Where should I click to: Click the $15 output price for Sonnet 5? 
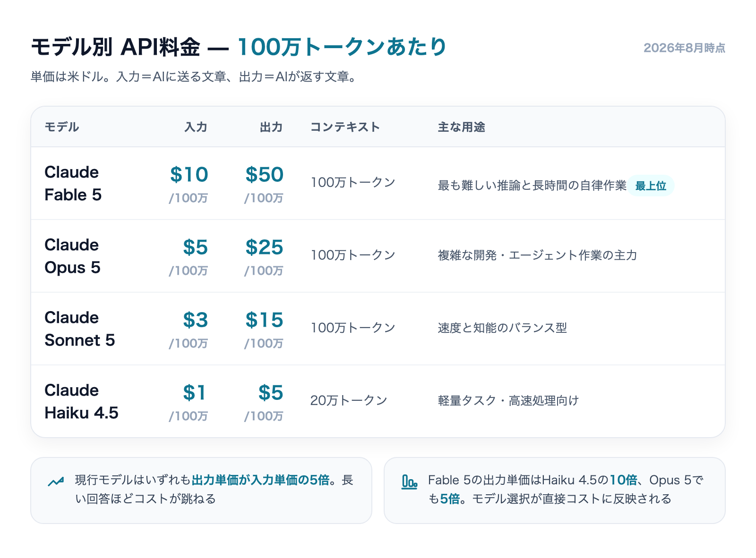[x=264, y=320]
